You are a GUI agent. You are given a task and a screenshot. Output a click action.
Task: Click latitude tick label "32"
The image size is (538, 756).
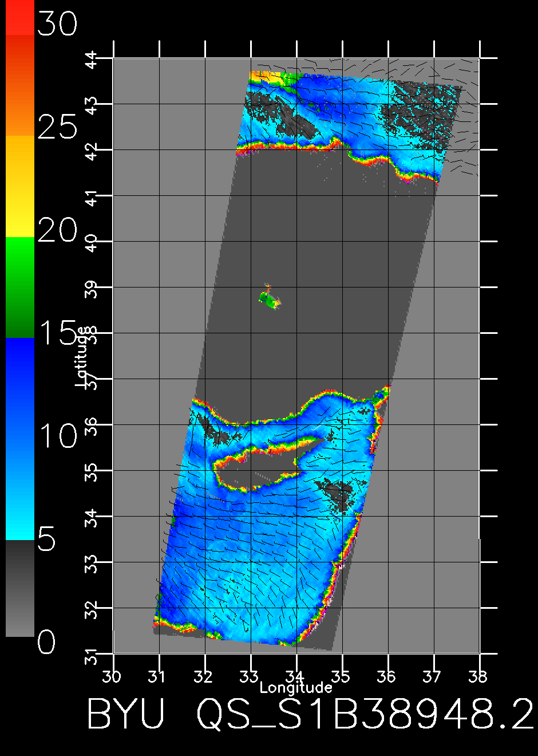[92, 609]
